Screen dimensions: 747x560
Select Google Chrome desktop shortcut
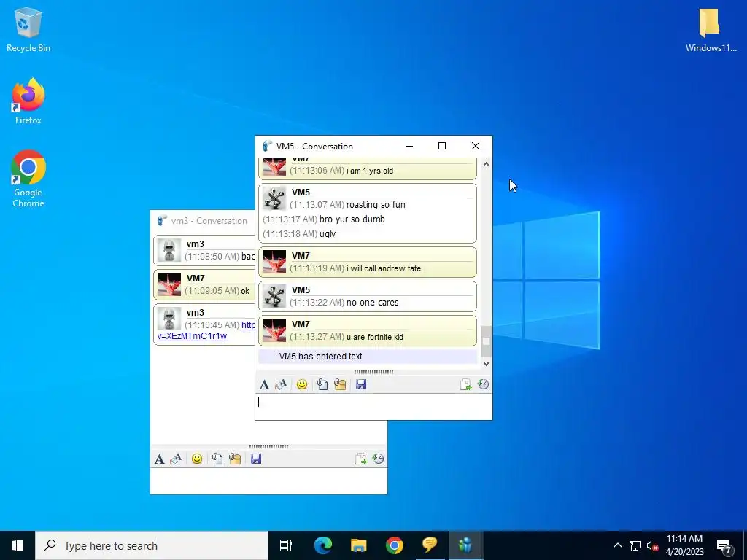click(x=28, y=179)
